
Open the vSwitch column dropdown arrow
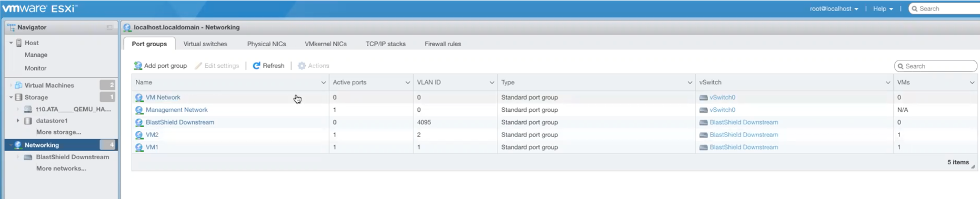888,82
